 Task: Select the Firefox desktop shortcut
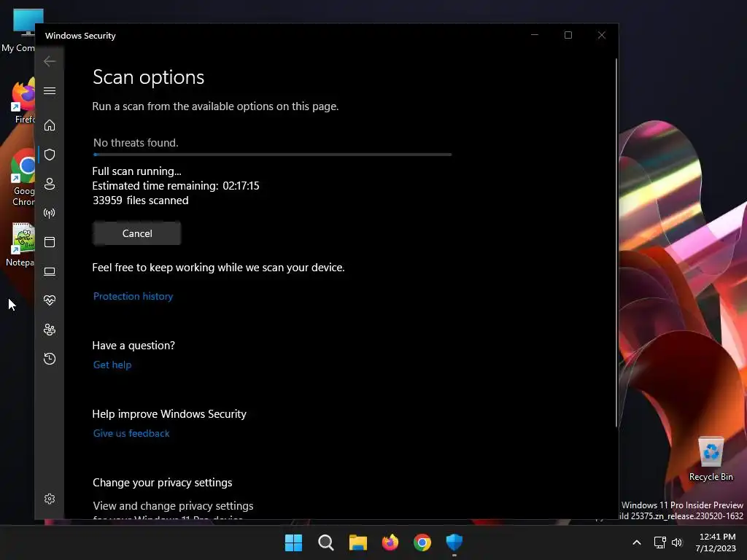click(x=21, y=101)
